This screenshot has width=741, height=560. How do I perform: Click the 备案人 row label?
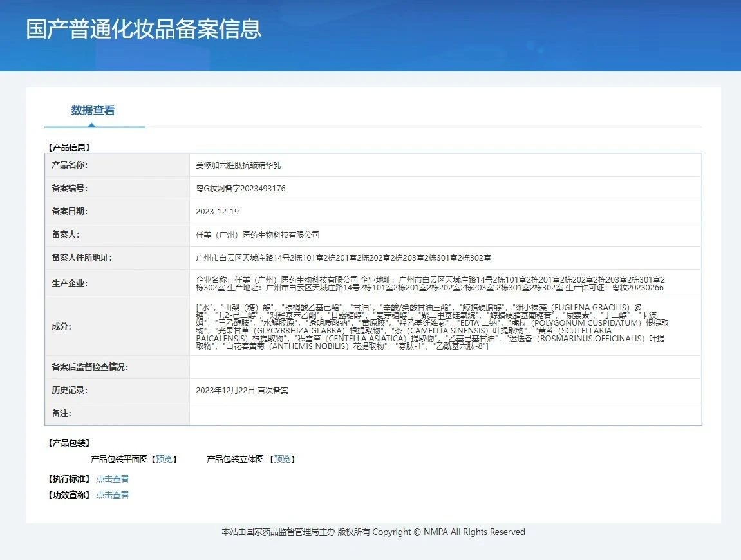point(65,234)
